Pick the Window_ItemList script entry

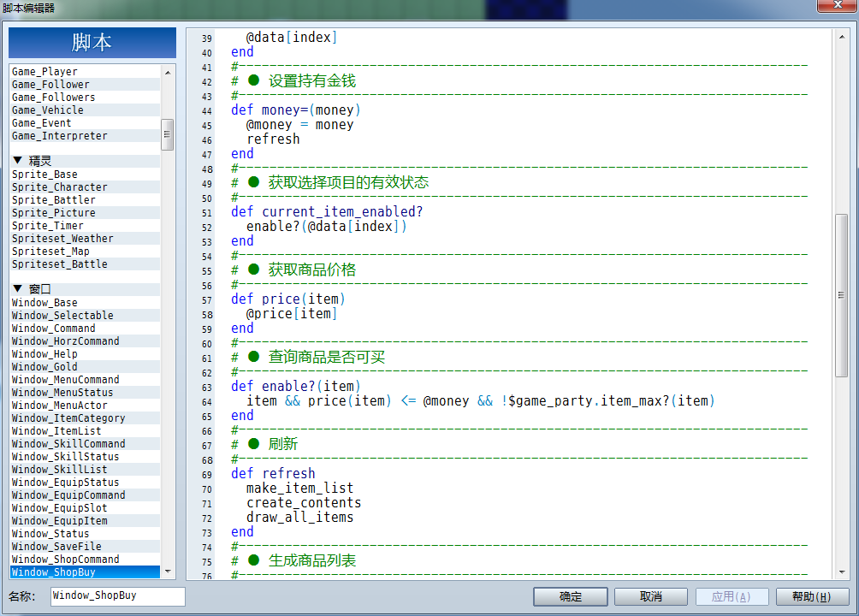click(x=86, y=431)
